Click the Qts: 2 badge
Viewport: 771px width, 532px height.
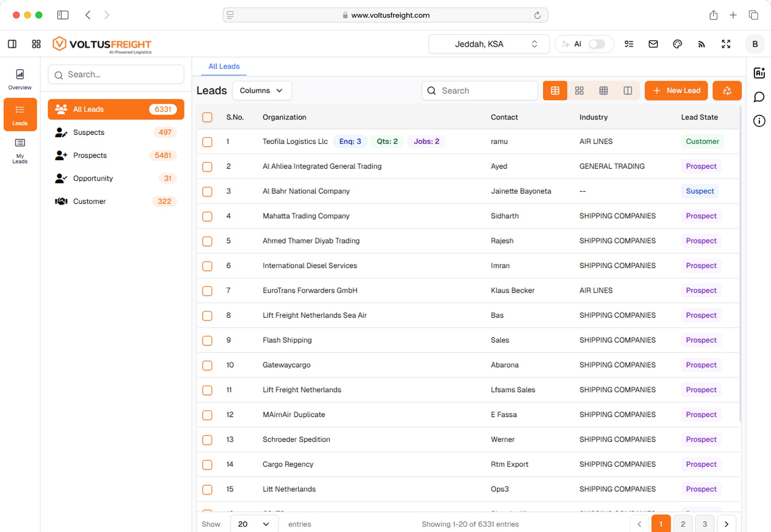click(387, 141)
